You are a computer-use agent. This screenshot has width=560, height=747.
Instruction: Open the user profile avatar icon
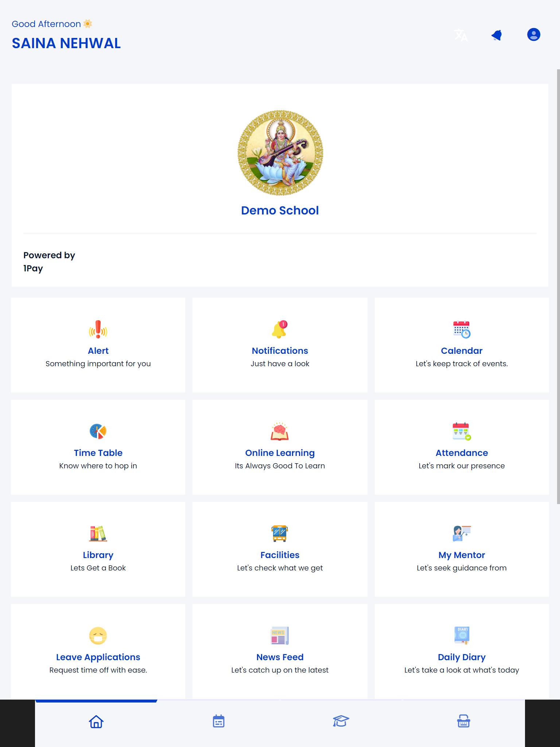click(533, 35)
